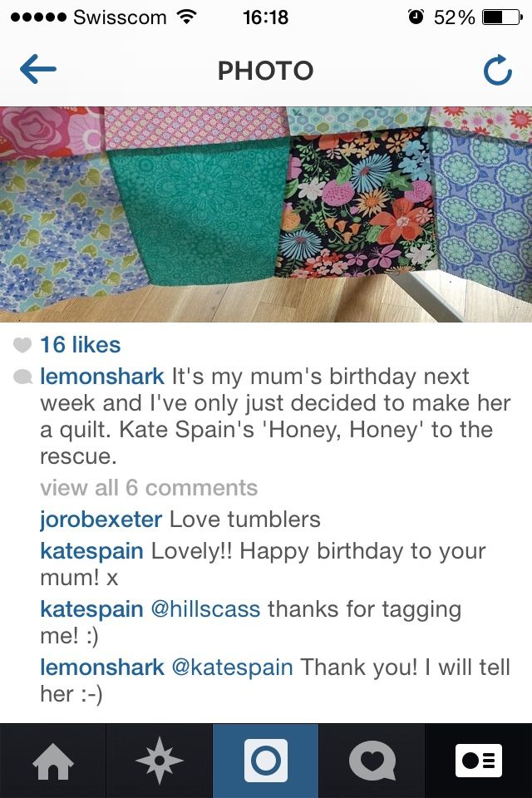532x798 pixels.
Task: Tap the grey heart like icon
Action: point(22,345)
